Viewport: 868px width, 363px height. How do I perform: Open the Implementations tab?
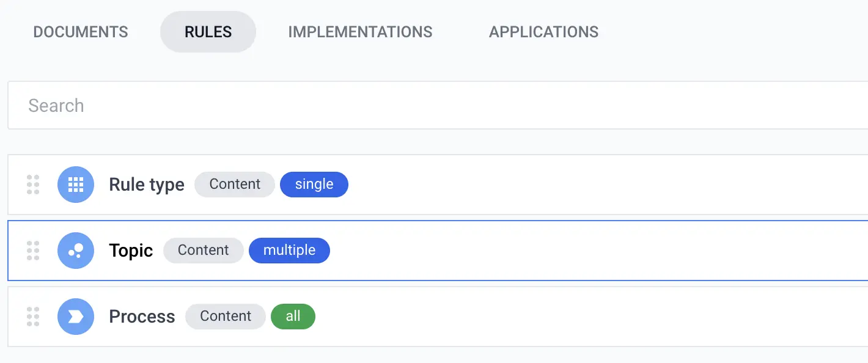(x=360, y=32)
